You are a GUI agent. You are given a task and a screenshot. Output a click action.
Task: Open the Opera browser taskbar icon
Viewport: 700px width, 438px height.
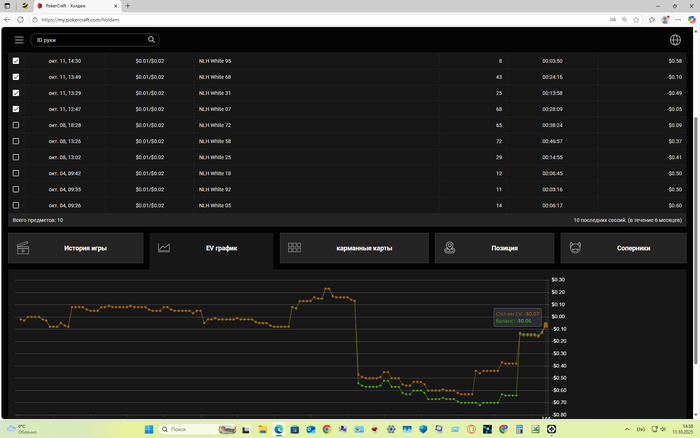(x=471, y=429)
